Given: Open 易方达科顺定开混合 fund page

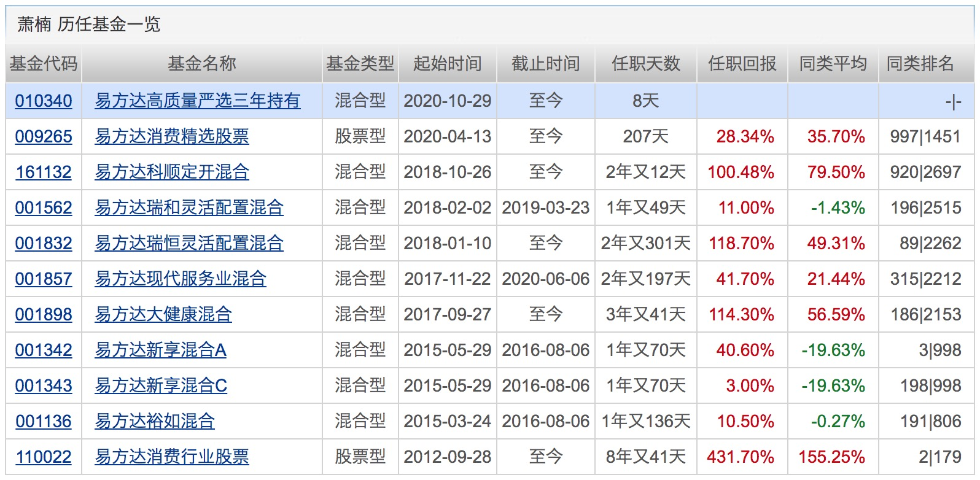Looking at the screenshot, I should click(x=172, y=172).
